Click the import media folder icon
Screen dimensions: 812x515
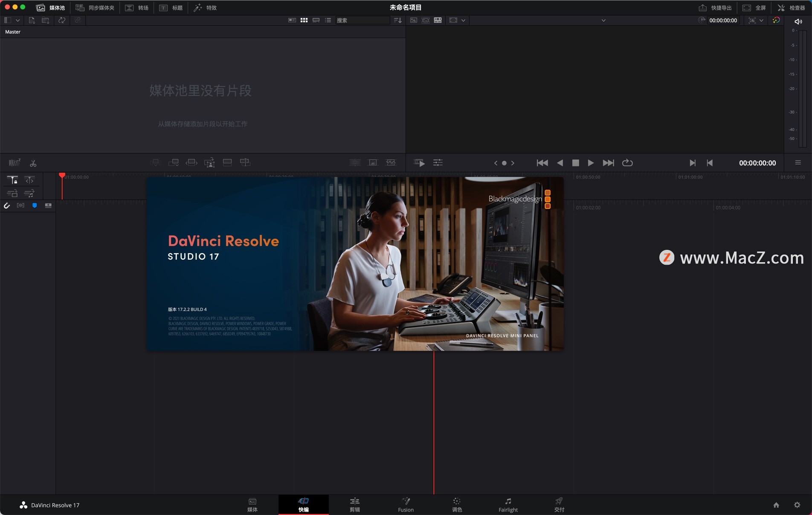(x=45, y=20)
